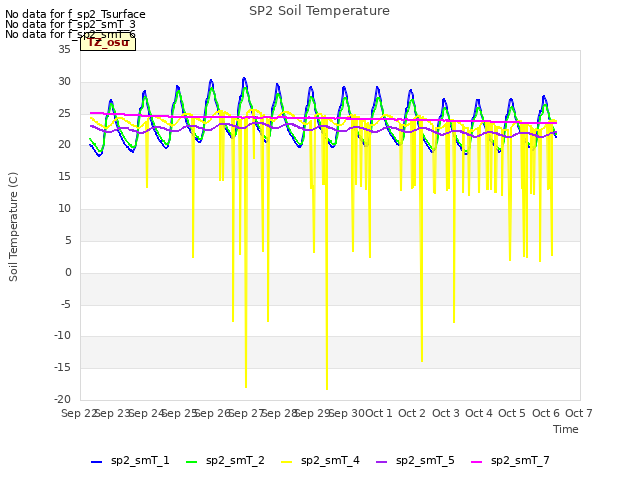This screenshot has width=640, height=480.
Task: Click the 'No data for f_sp2_smT_3' message
Action: click(x=70, y=24)
